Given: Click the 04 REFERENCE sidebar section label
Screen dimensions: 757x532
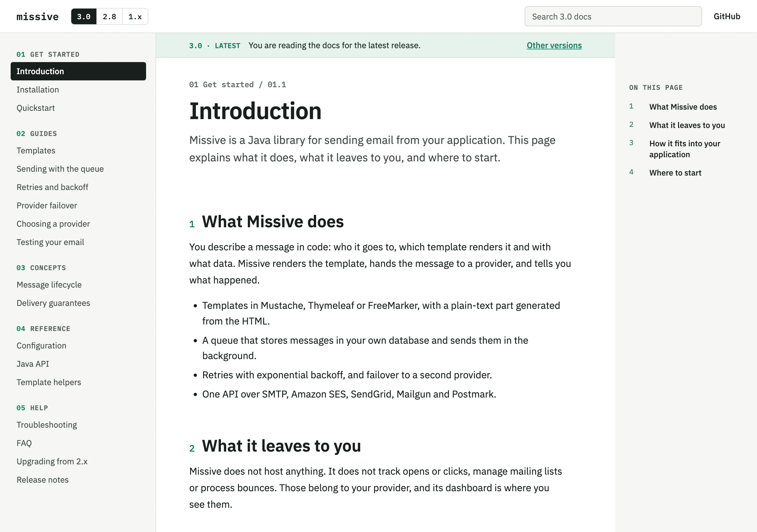Looking at the screenshot, I should [x=43, y=329].
